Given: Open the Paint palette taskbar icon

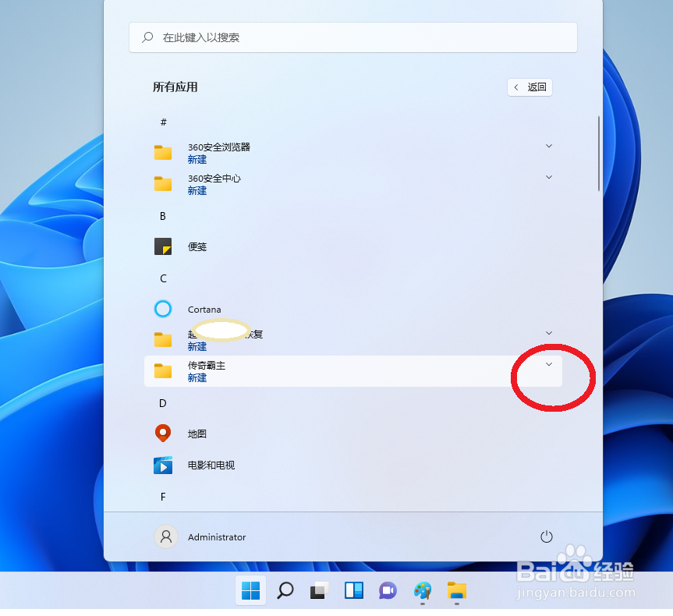Looking at the screenshot, I should click(x=423, y=591).
